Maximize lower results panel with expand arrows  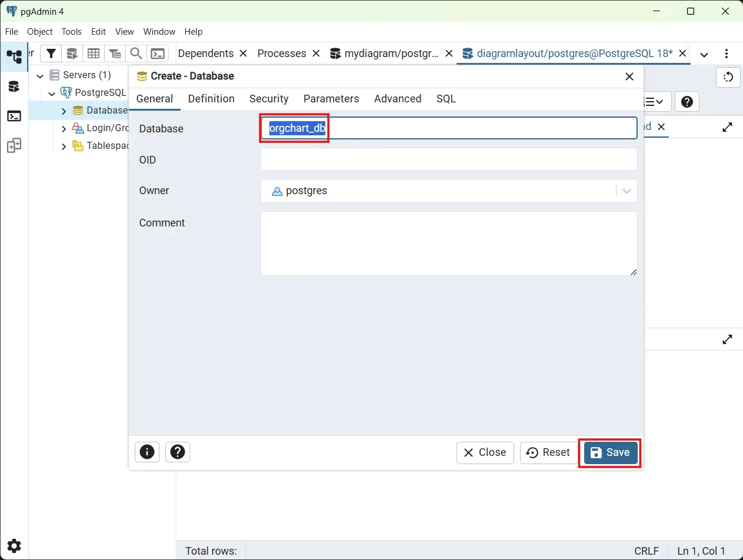point(728,339)
